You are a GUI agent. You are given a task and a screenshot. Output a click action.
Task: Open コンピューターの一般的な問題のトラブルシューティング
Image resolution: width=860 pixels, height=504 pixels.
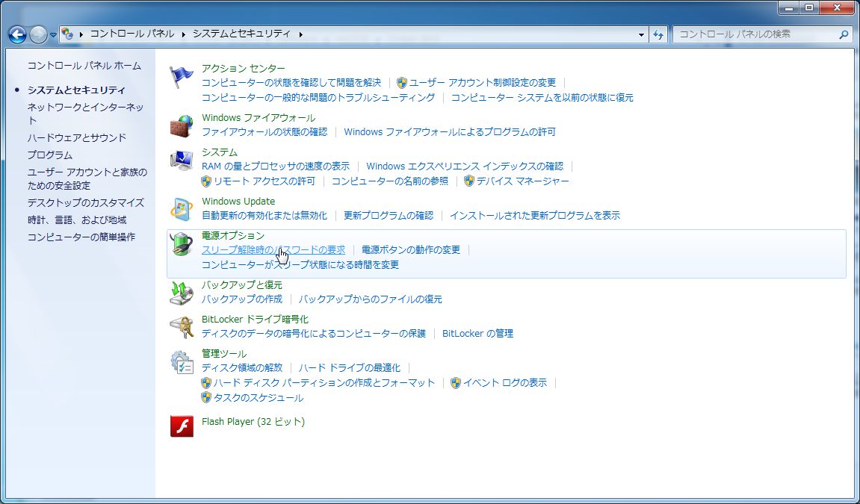pyautogui.click(x=318, y=98)
